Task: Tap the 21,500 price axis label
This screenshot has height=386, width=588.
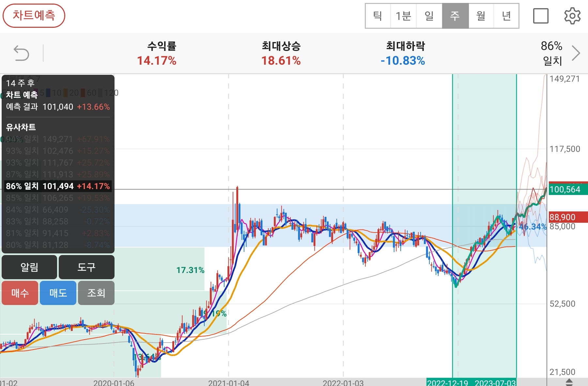Action: tap(563, 372)
